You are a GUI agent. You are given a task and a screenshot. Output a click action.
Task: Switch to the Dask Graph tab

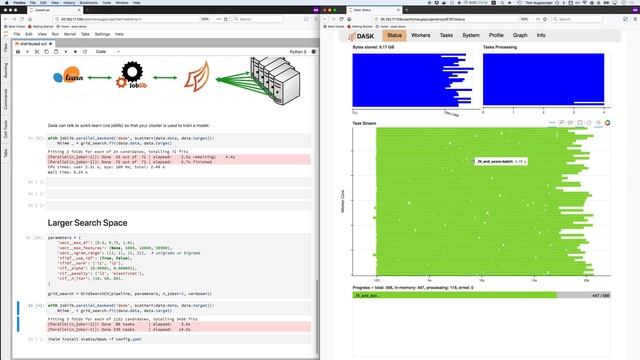(x=520, y=36)
